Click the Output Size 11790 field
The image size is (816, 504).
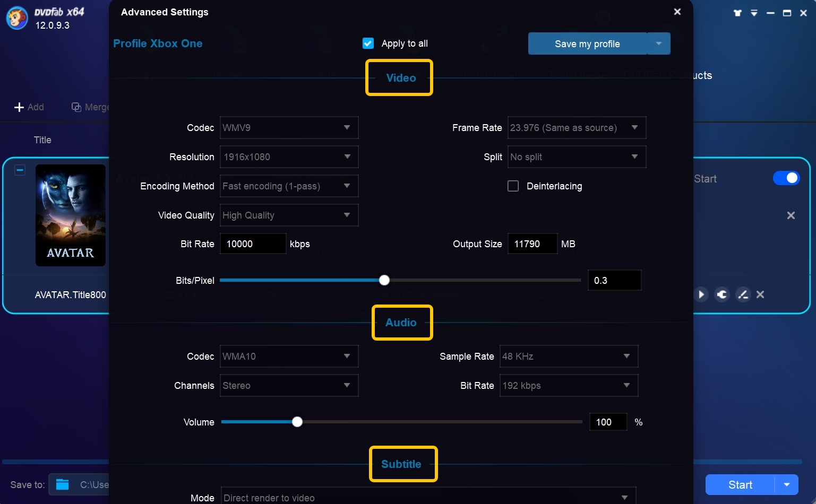click(532, 244)
